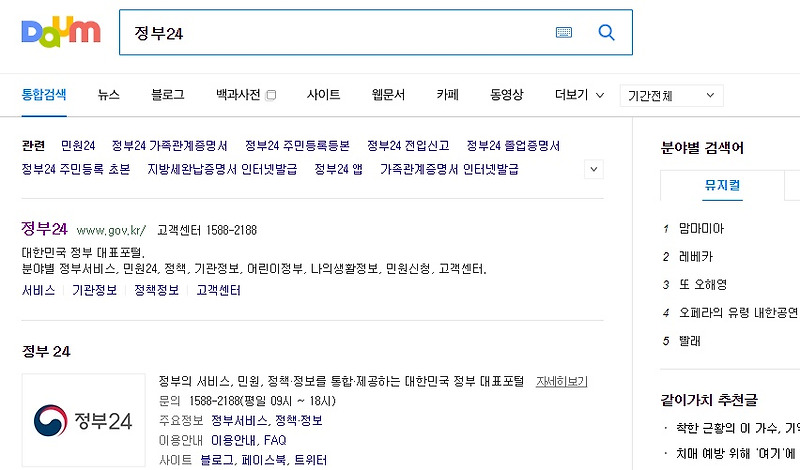This screenshot has height=470, width=800.
Task: Click ranked keyword 맘마미아
Action: pyautogui.click(x=702, y=229)
